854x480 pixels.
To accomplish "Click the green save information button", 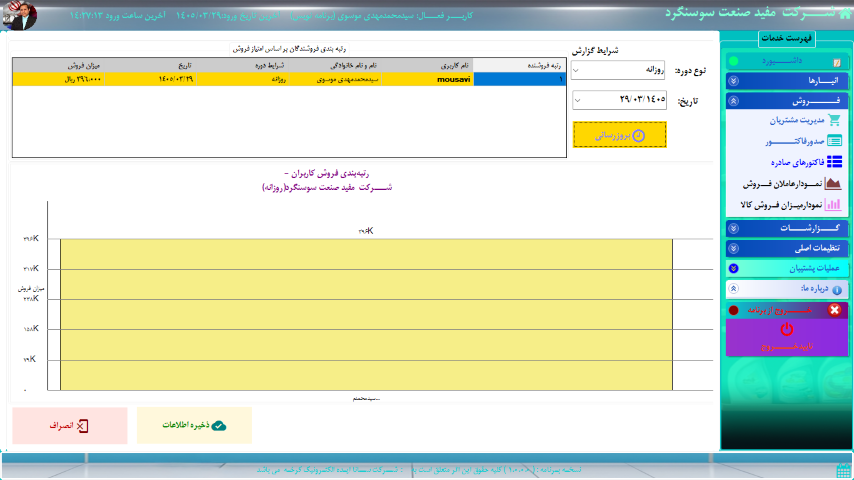I will pyautogui.click(x=194, y=425).
